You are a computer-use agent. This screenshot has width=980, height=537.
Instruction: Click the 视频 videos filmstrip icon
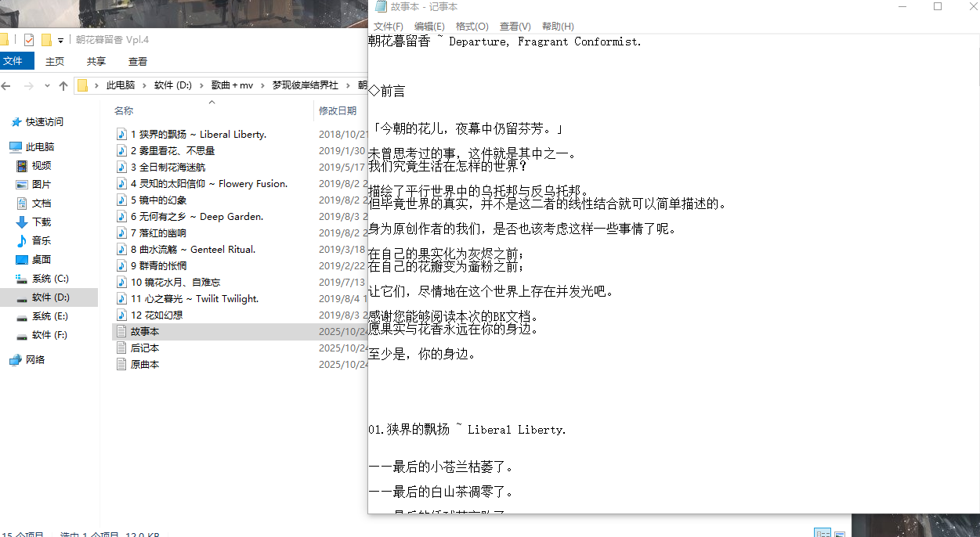click(x=21, y=166)
